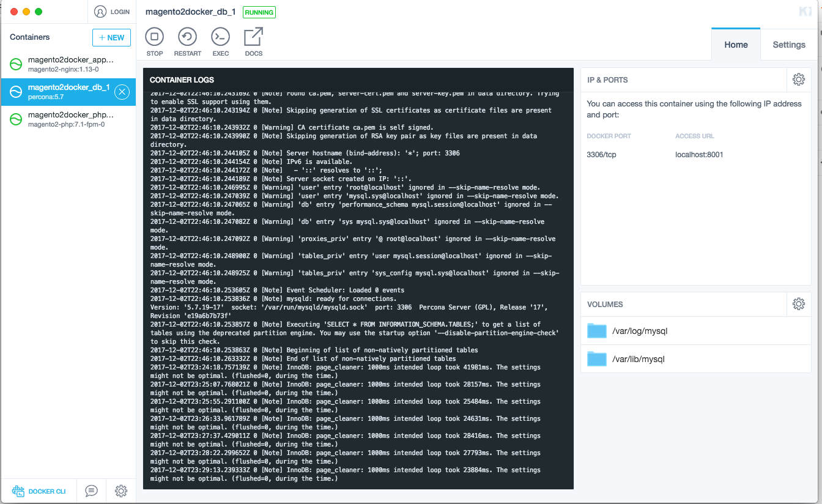This screenshot has height=504, width=822.
Task: Open Exec terminal for container
Action: 220,37
